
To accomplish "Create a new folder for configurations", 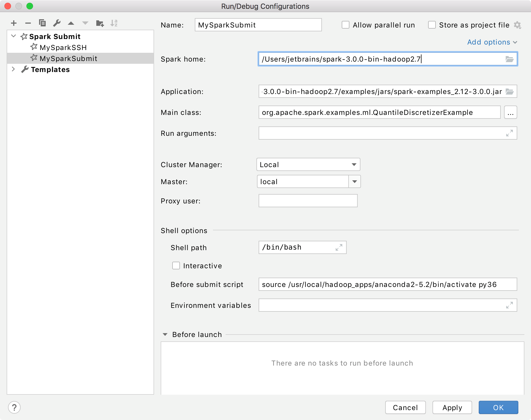I will (100, 23).
